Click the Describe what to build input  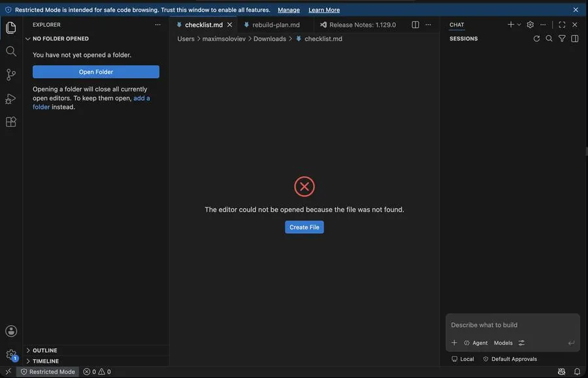tap(513, 325)
